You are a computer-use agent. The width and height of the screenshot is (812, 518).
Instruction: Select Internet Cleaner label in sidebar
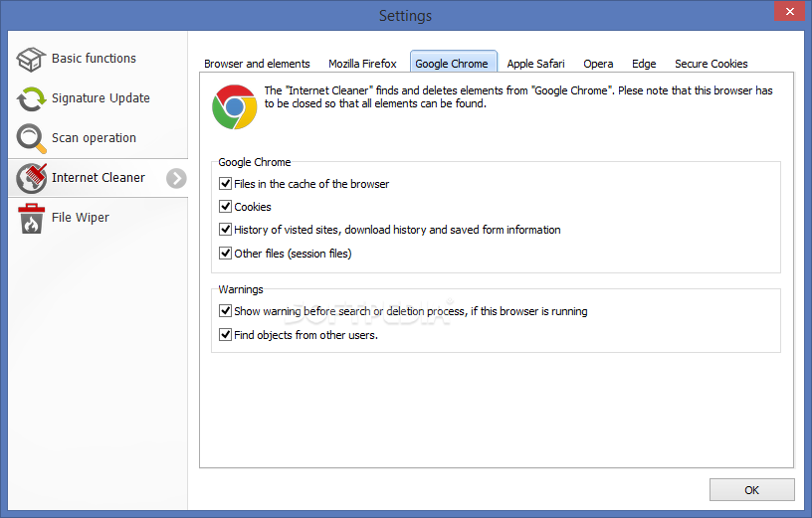coord(99,178)
